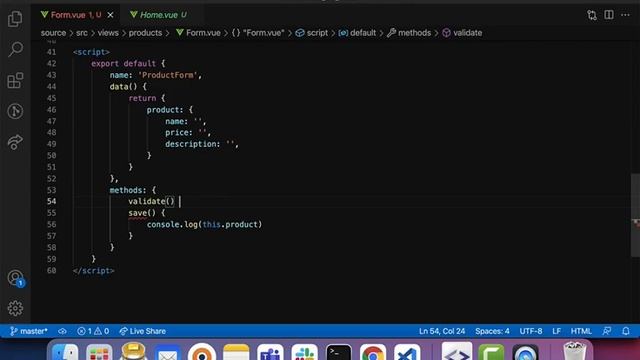This screenshot has width=640, height=360.
Task: Open the Extensions view in activity bar
Action: coord(15,80)
